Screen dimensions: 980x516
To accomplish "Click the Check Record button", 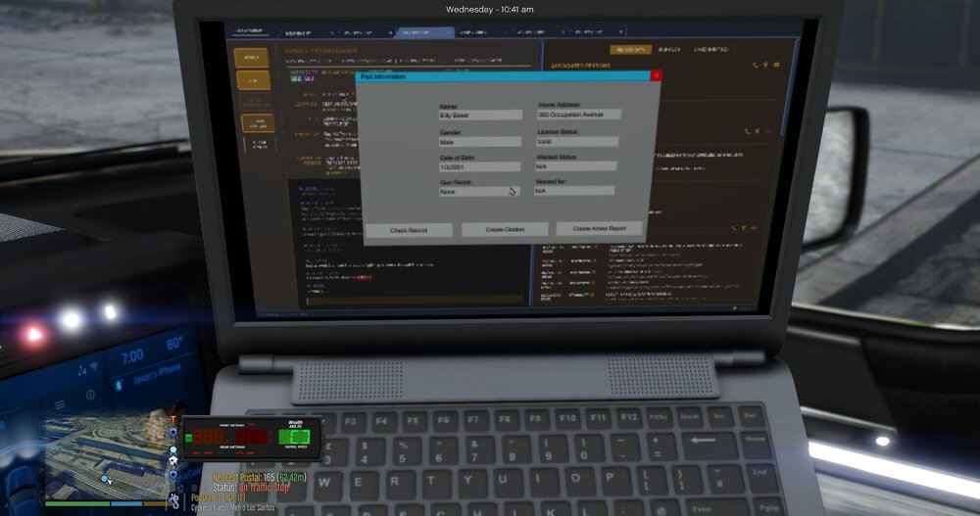I will tap(409, 230).
